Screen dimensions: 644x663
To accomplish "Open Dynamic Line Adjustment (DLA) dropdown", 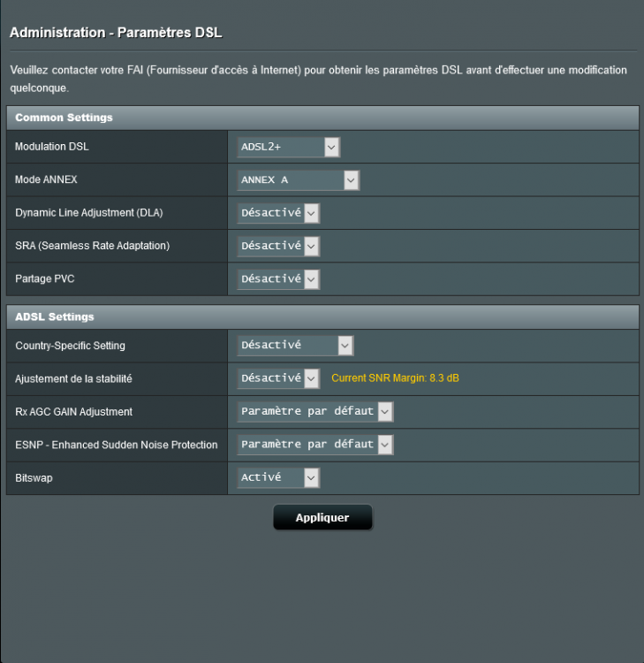I will [278, 213].
